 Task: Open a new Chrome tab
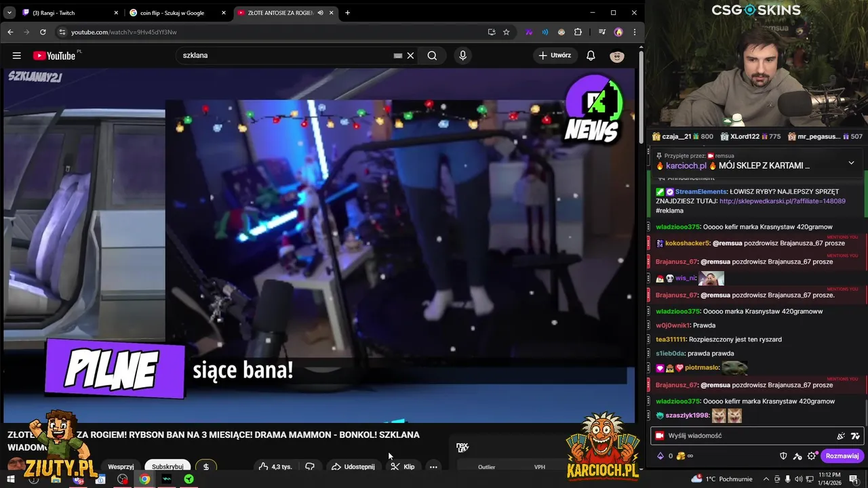(x=347, y=13)
